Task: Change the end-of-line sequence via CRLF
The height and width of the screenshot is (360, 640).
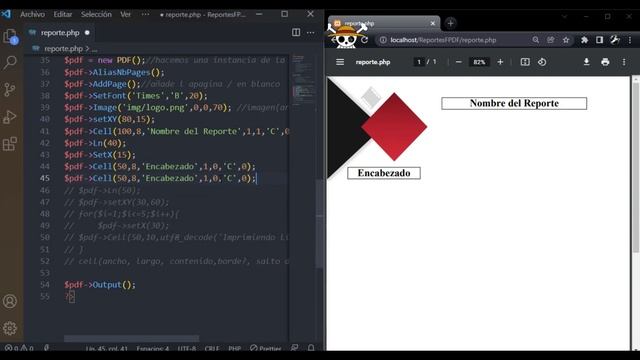Action: (212, 349)
